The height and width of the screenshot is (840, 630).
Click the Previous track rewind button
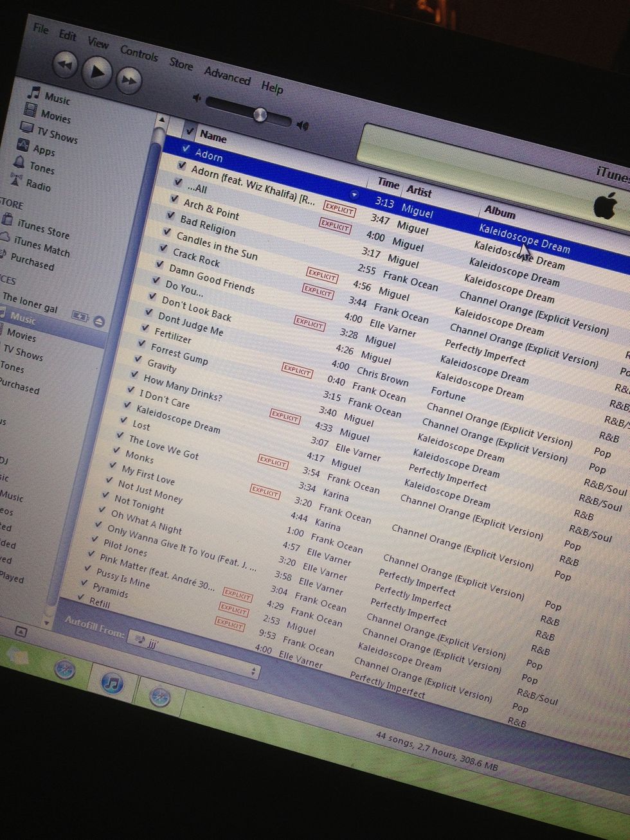coord(65,64)
